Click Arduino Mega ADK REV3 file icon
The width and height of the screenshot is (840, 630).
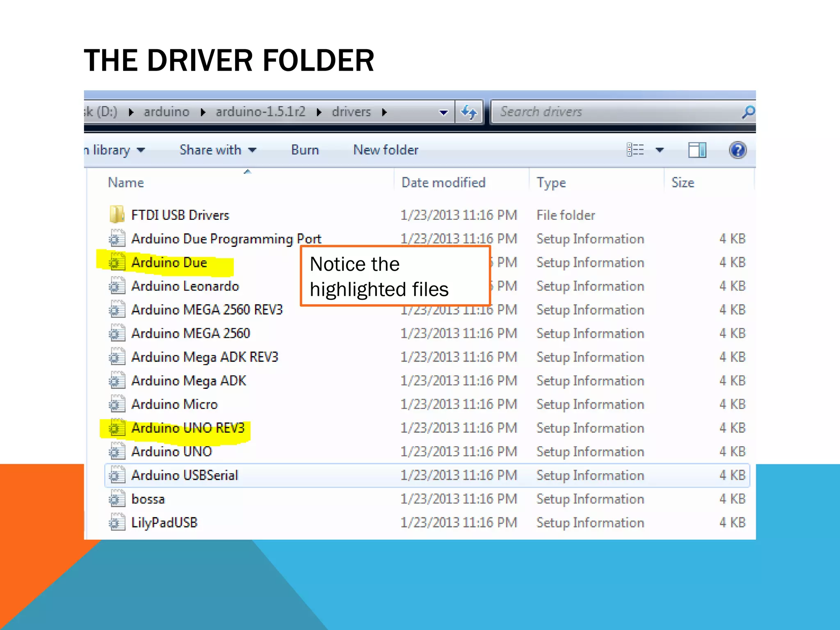[x=117, y=357]
